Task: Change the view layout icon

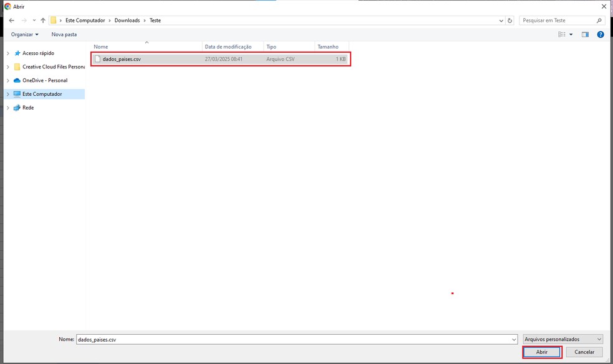Action: pyautogui.click(x=562, y=34)
